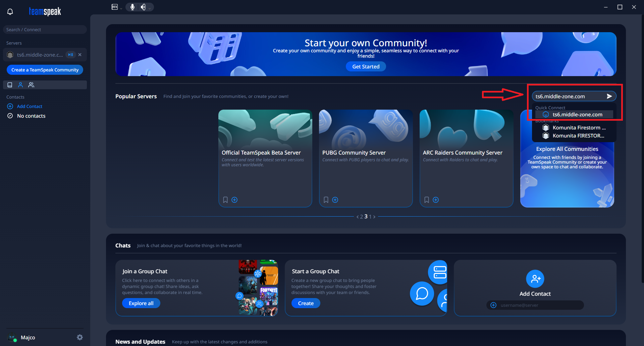Open the bookmarks book tab in sidebar
This screenshot has width=644, height=346.
pos(10,85)
